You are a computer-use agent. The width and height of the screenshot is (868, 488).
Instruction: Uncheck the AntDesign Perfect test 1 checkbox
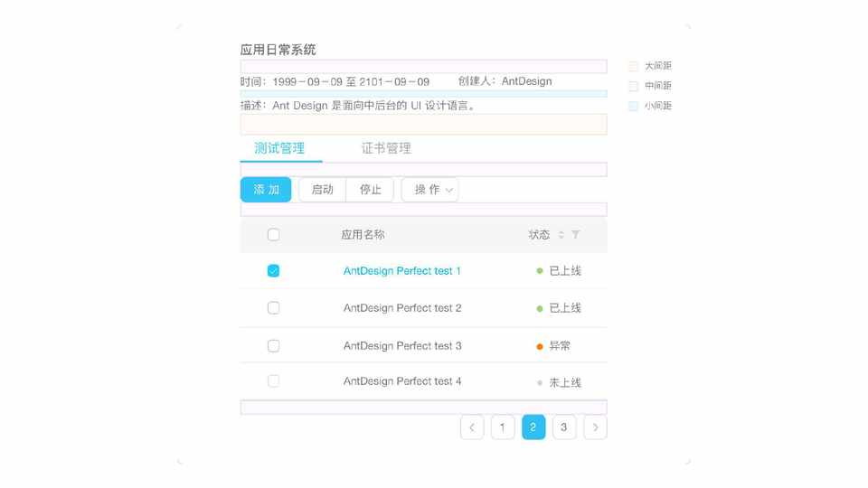coord(273,271)
